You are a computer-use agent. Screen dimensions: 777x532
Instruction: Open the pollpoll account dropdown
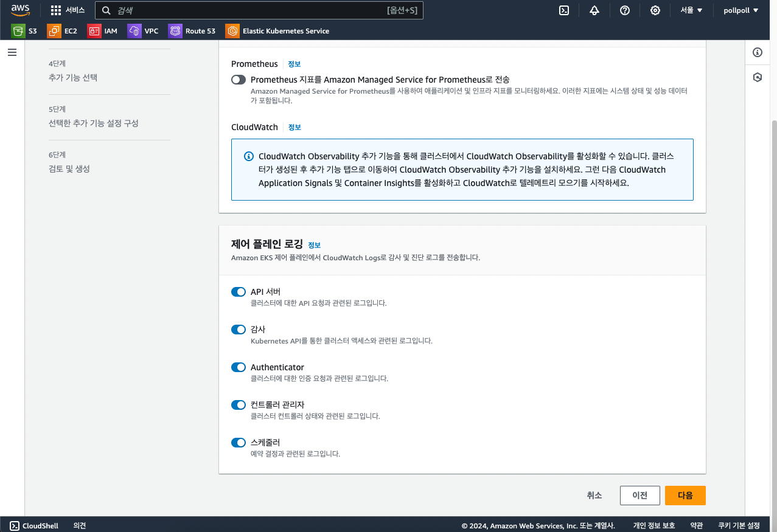(x=740, y=10)
